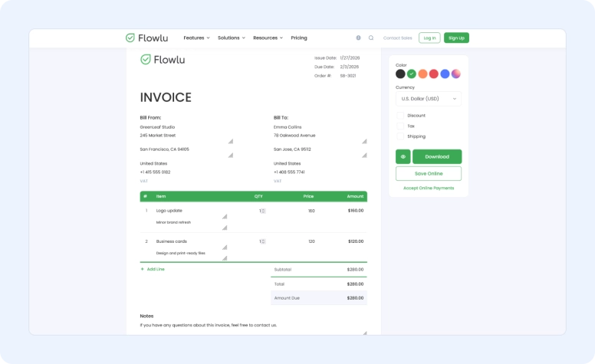595x364 pixels.
Task: Enable the Discount checkbox
Action: click(400, 115)
